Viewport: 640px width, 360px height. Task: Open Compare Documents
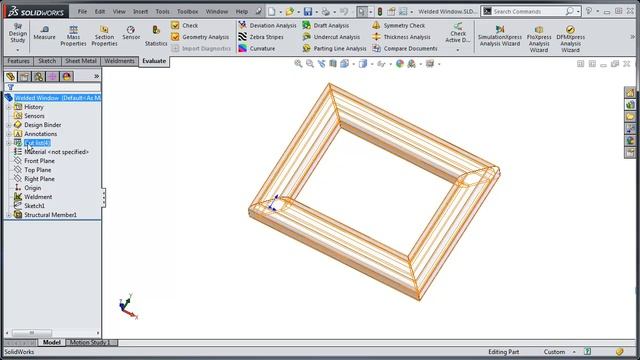(404, 48)
